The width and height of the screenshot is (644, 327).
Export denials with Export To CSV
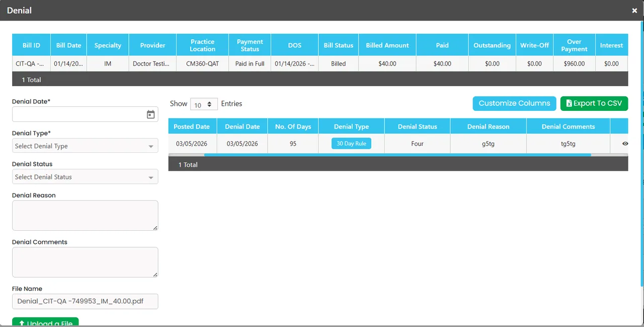click(x=594, y=103)
